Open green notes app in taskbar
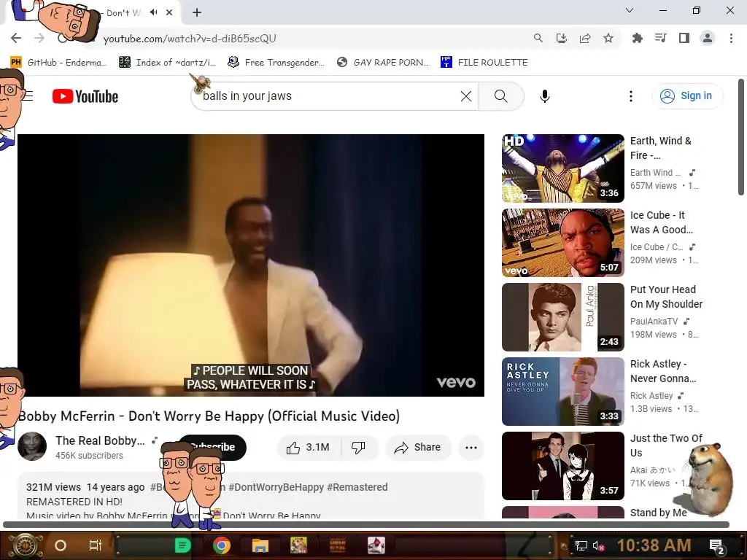This screenshot has width=747, height=560. (183, 545)
